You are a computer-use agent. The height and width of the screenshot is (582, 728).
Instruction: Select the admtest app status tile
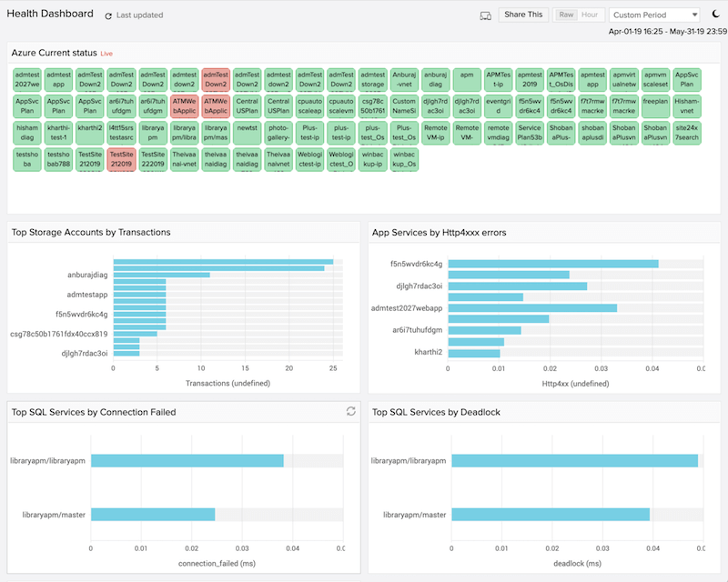(x=58, y=79)
